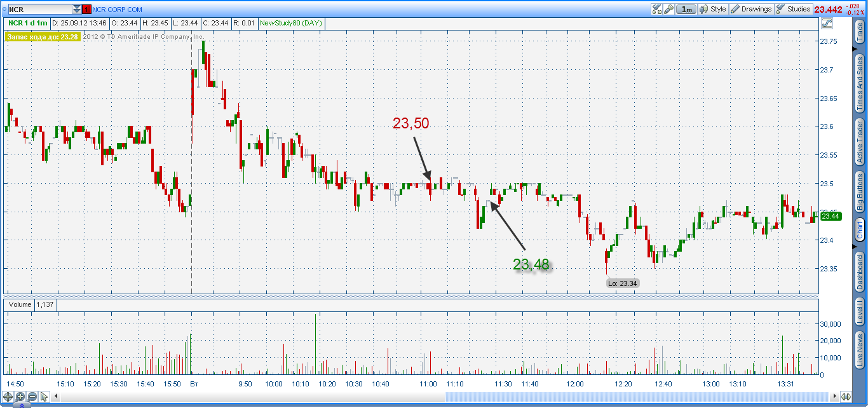Image resolution: width=868 pixels, height=408 pixels.
Task: Open chart settings wrench icon
Action: [668, 9]
